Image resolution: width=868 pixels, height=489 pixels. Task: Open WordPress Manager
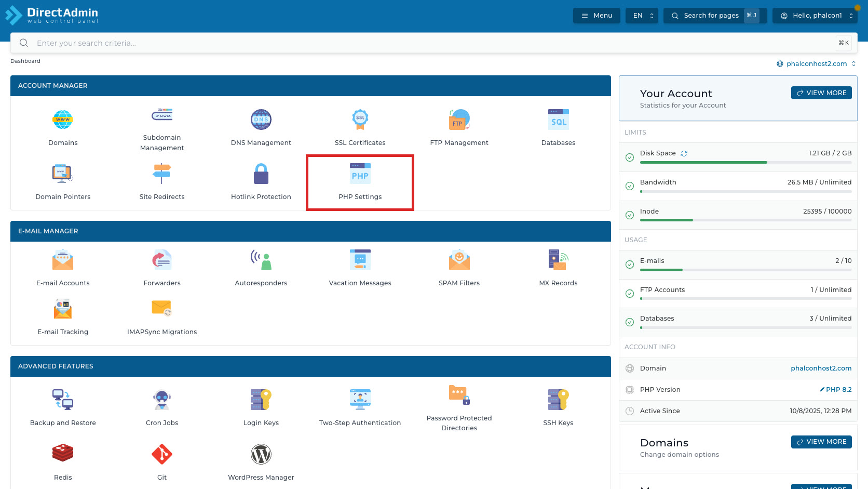tap(261, 462)
